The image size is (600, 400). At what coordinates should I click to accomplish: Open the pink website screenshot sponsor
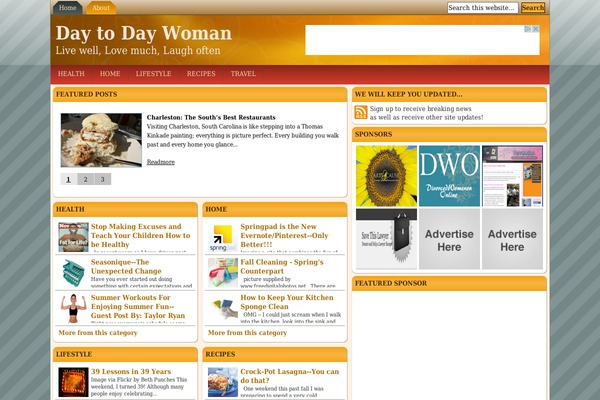coord(512,176)
